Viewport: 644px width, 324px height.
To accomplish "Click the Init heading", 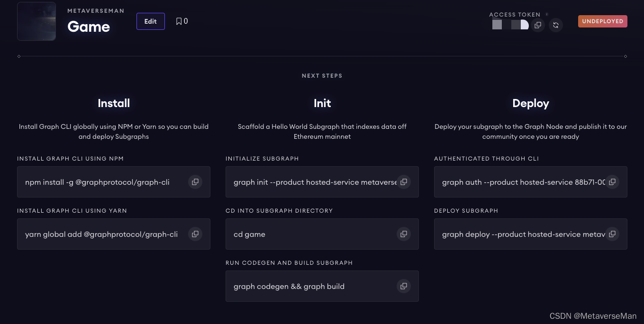I will [x=322, y=103].
